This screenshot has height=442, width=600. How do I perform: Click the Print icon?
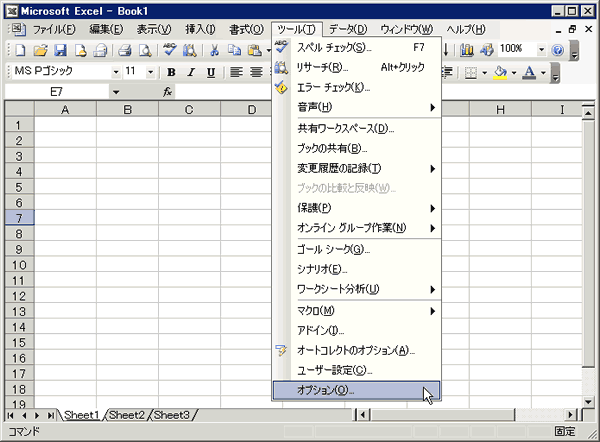click(x=125, y=50)
